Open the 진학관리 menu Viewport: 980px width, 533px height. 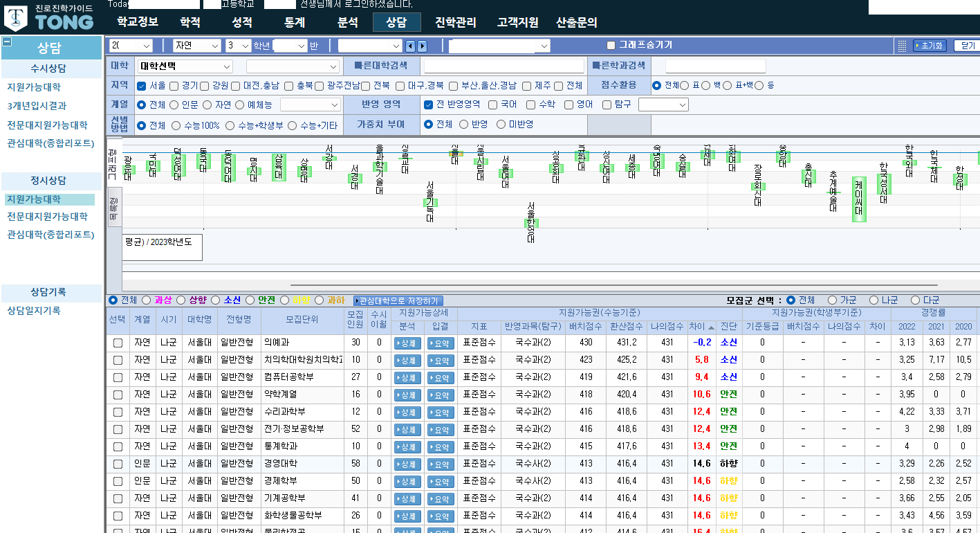[456, 22]
